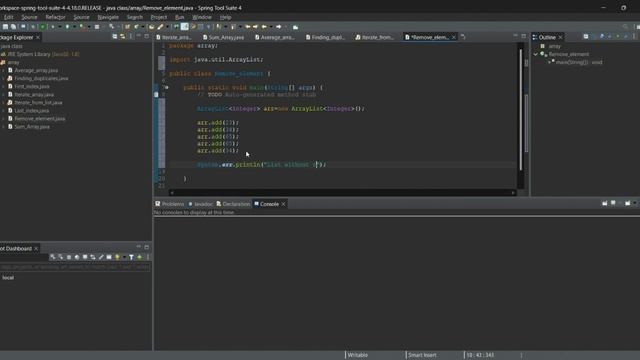The image size is (640, 360).
Task: Click the yellow pencil icon in toolbar
Action: pyautogui.click(x=160, y=27)
